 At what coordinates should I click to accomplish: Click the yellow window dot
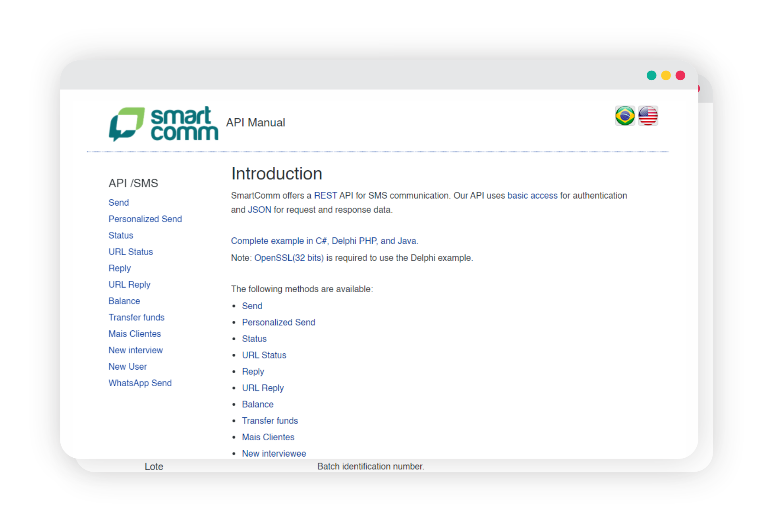click(x=666, y=75)
